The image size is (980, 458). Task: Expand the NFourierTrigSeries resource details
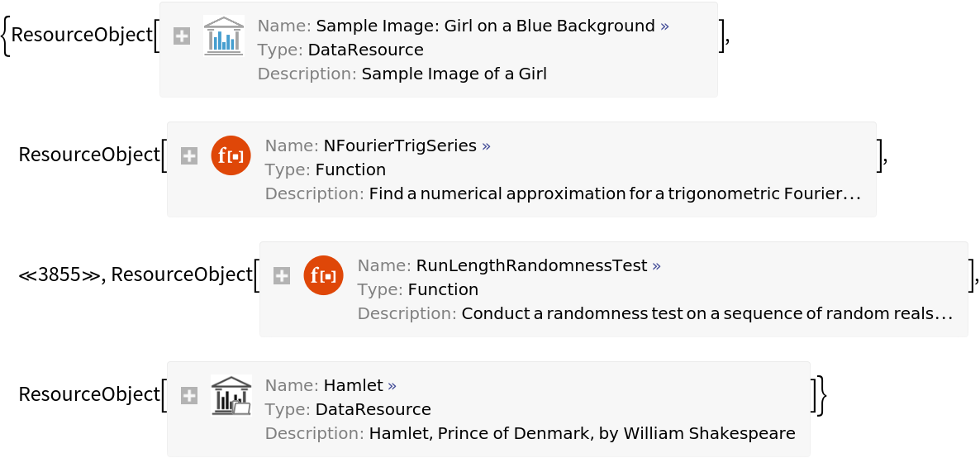(189, 155)
